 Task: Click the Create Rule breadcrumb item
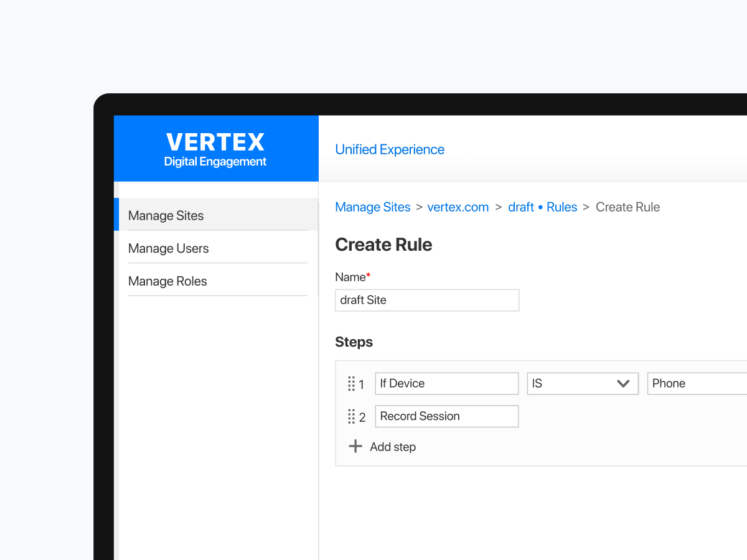click(627, 207)
